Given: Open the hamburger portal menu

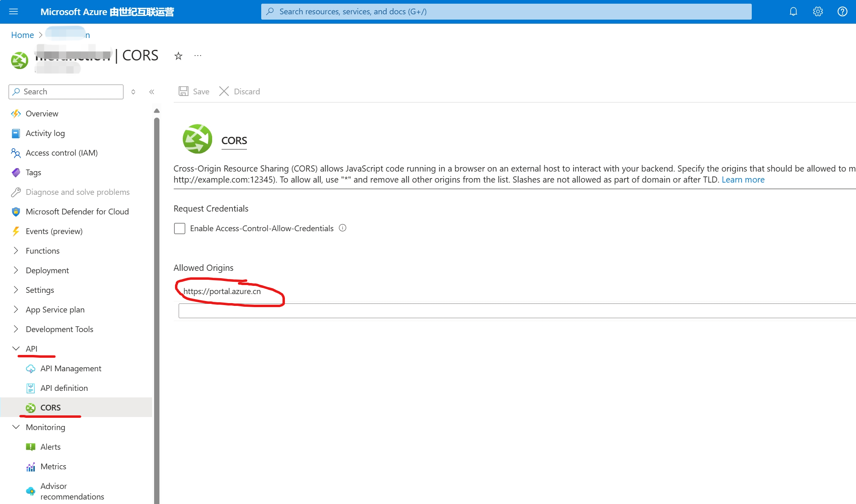Looking at the screenshot, I should click(x=13, y=11).
